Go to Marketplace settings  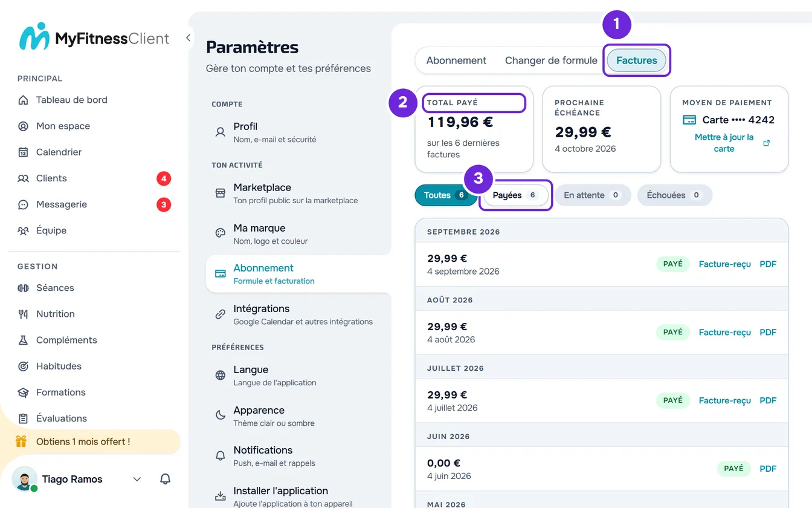pyautogui.click(x=298, y=193)
